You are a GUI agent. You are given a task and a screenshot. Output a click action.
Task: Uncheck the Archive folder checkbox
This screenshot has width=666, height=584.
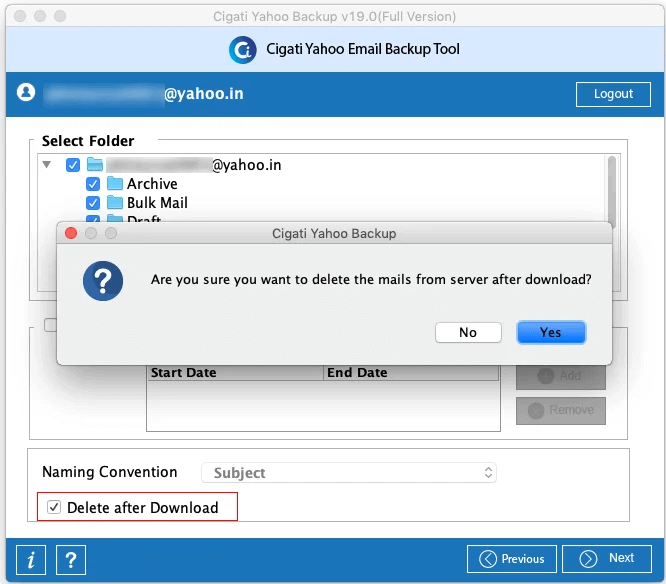click(x=93, y=184)
